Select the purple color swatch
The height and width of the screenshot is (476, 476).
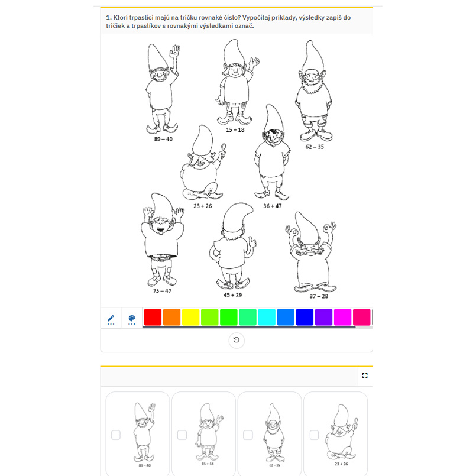pos(323,317)
